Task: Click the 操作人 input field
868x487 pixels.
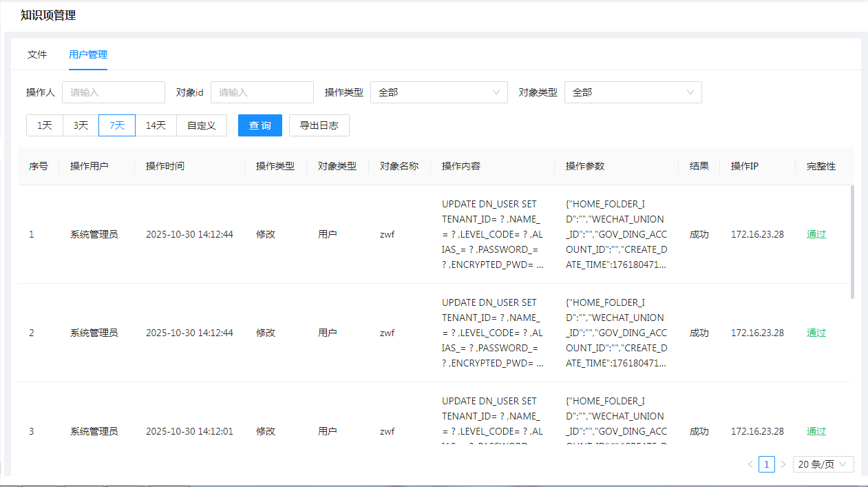Action: pos(114,92)
